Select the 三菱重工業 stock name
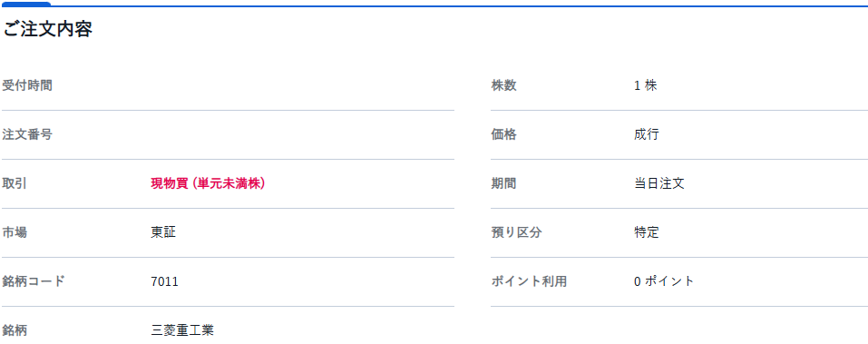The height and width of the screenshot is (344, 868). (182, 330)
